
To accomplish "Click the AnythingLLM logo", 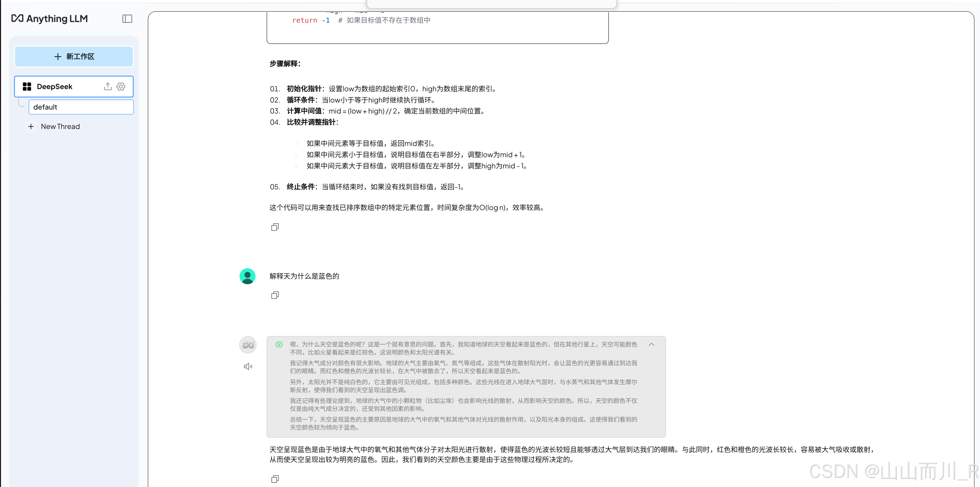I will [x=50, y=19].
